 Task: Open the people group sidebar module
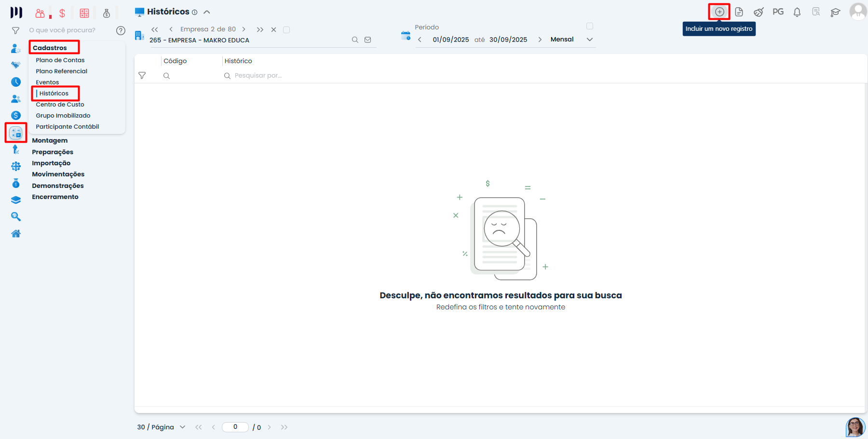pyautogui.click(x=16, y=99)
